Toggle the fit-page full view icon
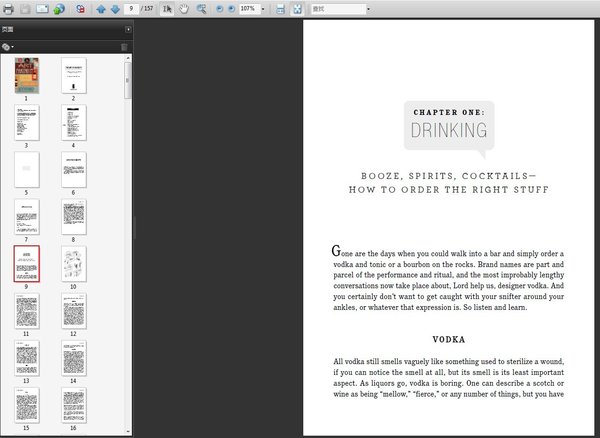The height and width of the screenshot is (438, 600). point(297,9)
